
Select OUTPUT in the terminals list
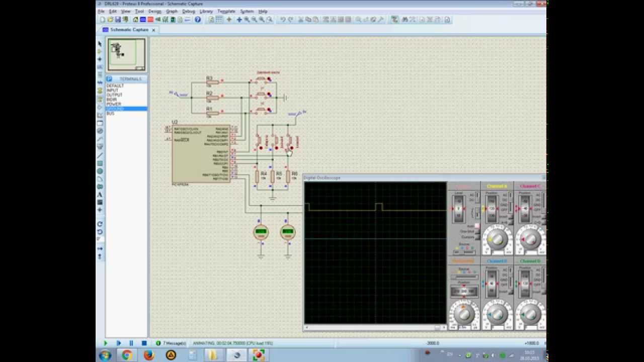click(126, 95)
